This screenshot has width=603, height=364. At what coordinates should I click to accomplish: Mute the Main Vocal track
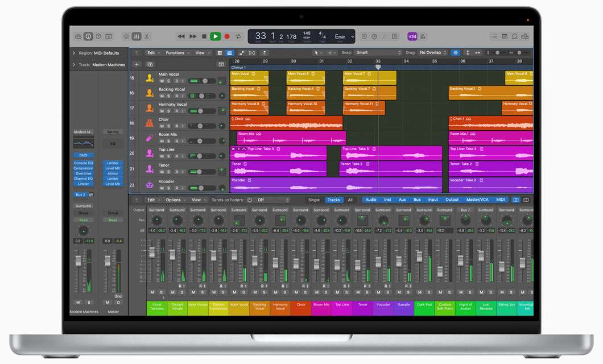[162, 81]
